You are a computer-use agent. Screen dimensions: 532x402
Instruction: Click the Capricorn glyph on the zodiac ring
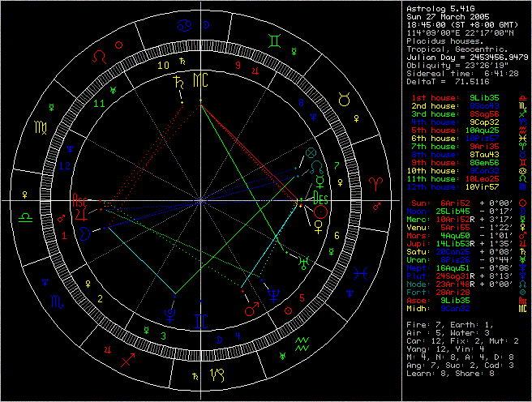click(x=218, y=374)
